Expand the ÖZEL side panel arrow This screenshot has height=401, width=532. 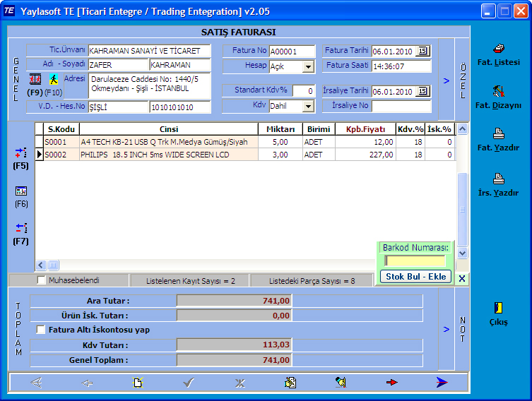(447, 80)
